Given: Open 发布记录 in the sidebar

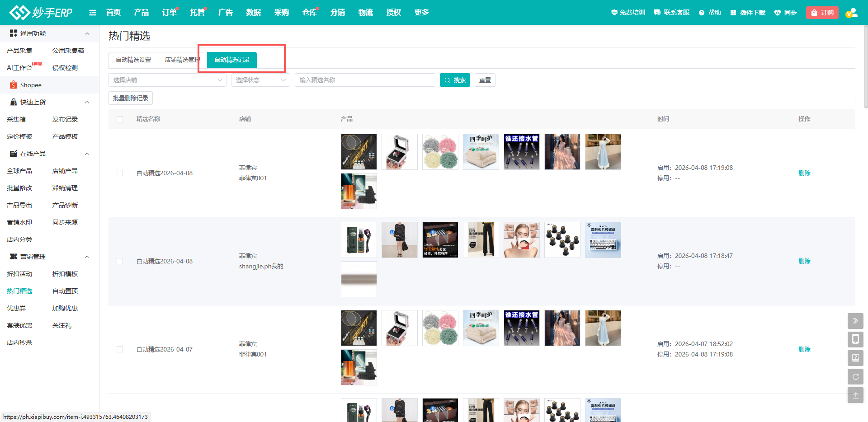Looking at the screenshot, I should pos(65,119).
